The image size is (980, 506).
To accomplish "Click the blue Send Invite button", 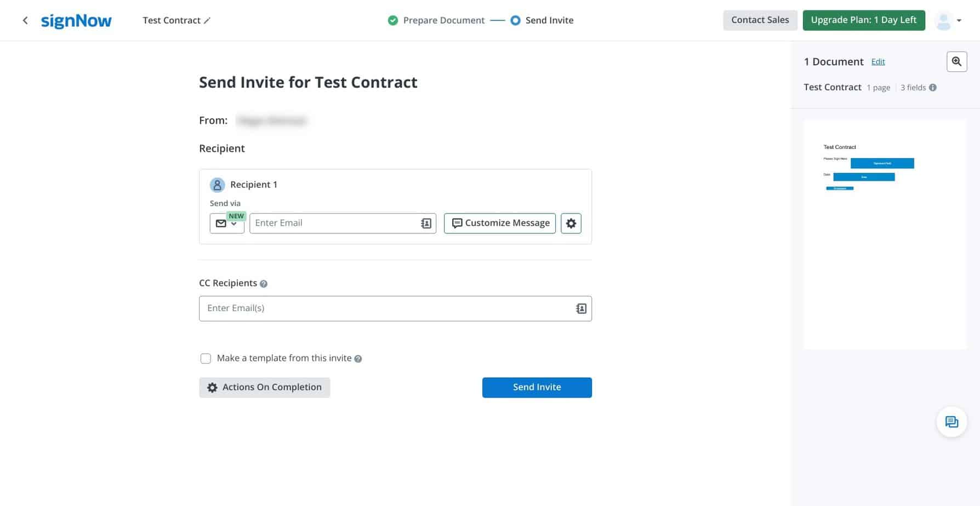I will 537,388.
